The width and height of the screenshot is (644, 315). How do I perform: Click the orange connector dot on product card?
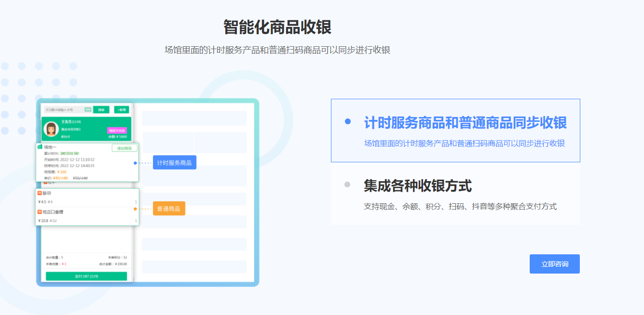pos(135,209)
